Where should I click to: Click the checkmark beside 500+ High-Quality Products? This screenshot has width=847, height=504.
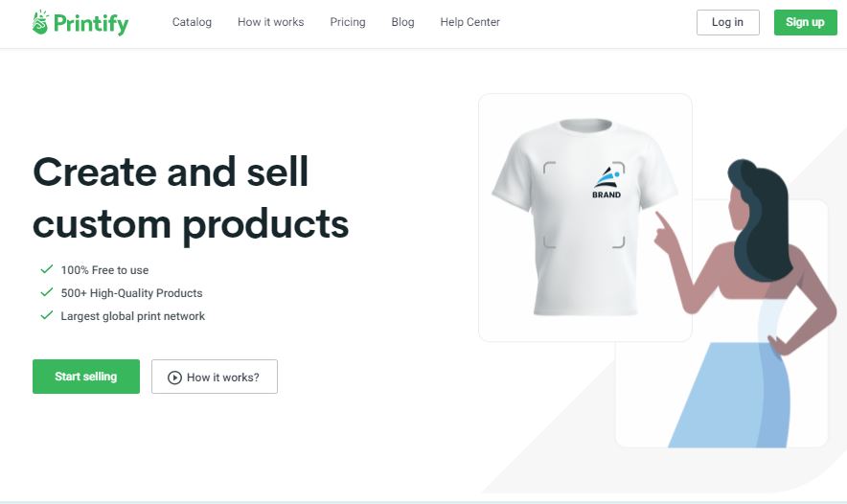[x=47, y=292]
